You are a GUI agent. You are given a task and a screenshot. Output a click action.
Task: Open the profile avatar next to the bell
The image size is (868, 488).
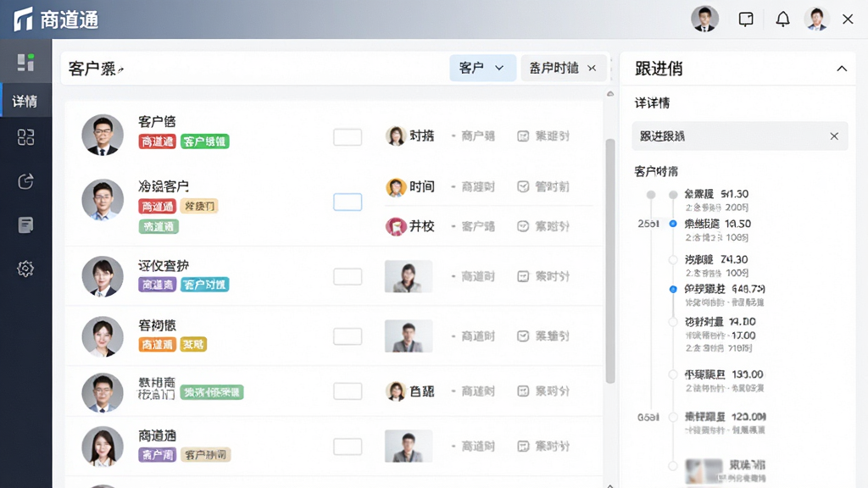click(x=816, y=19)
